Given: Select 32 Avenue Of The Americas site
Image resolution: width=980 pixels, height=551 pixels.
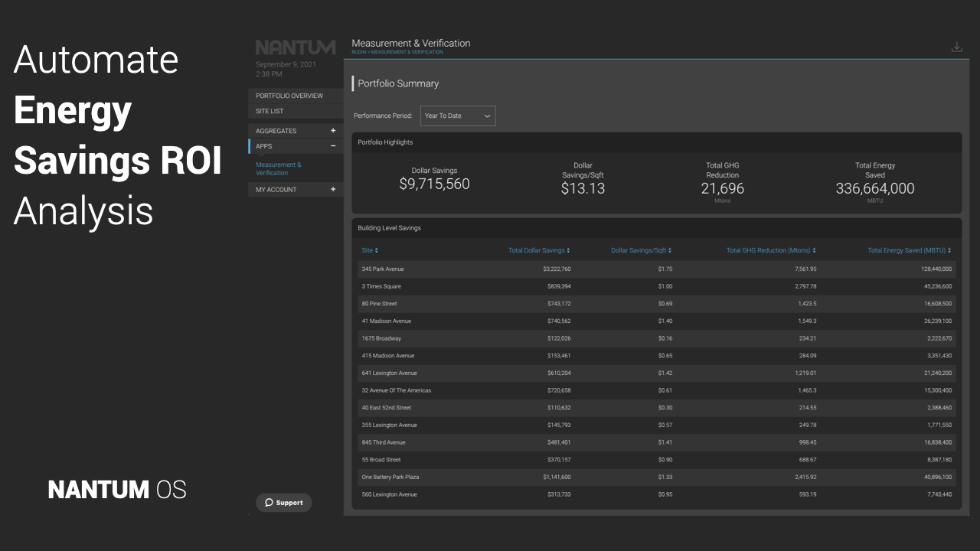Looking at the screenshot, I should pyautogui.click(x=397, y=390).
